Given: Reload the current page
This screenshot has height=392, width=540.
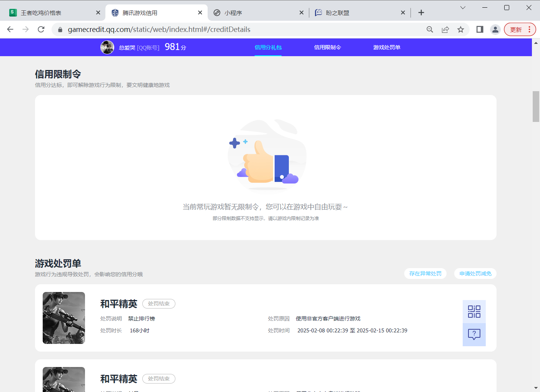Looking at the screenshot, I should pyautogui.click(x=41, y=29).
